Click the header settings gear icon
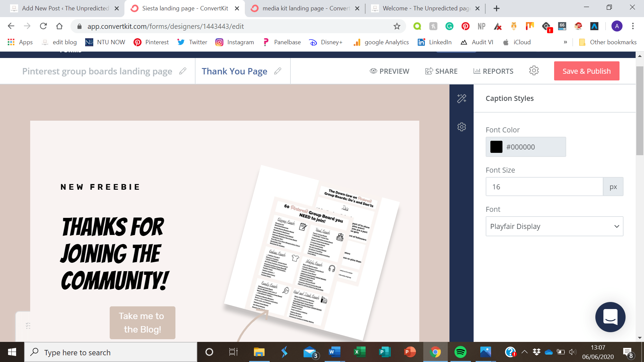This screenshot has height=362, width=644. pos(534,71)
